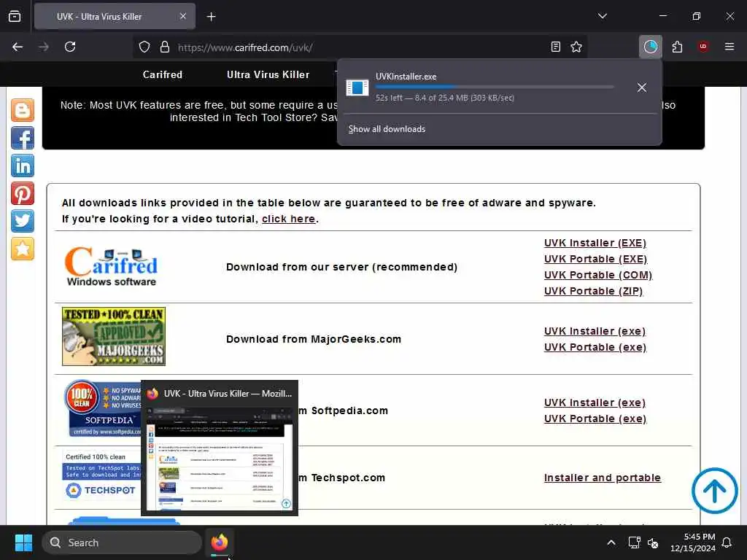Go forward with the forward arrow

(44, 47)
